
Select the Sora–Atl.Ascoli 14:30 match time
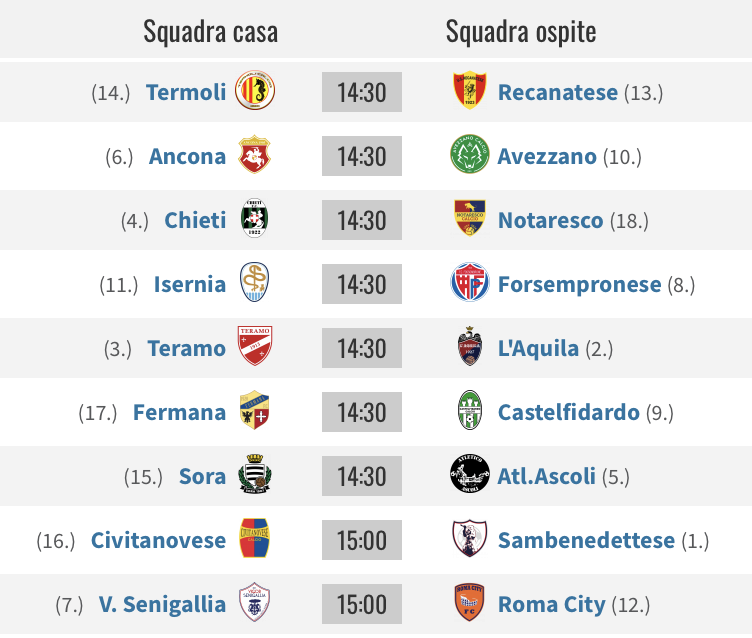pyautogui.click(x=362, y=476)
